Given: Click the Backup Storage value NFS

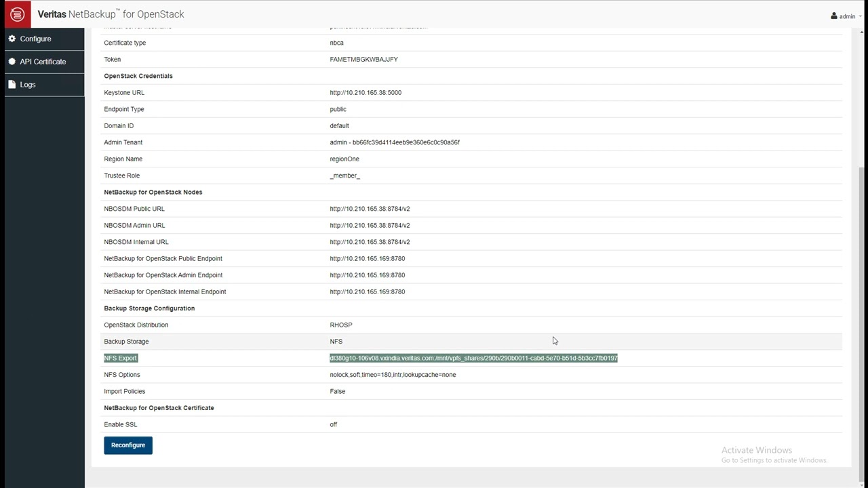Looking at the screenshot, I should click(336, 342).
